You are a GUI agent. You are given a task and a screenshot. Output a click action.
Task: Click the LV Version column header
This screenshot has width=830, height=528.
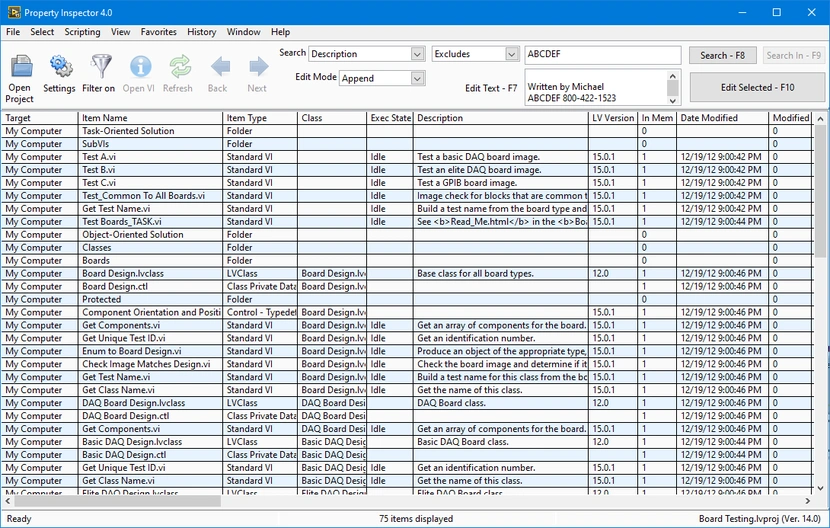613,118
